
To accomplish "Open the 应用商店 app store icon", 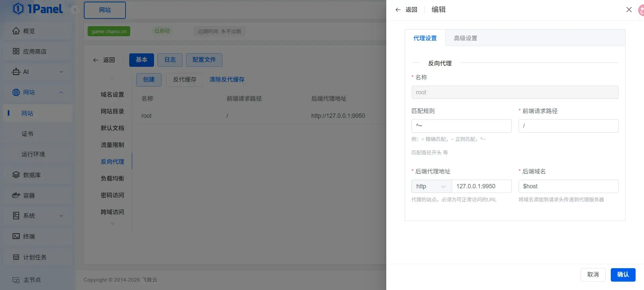I will (x=16, y=51).
